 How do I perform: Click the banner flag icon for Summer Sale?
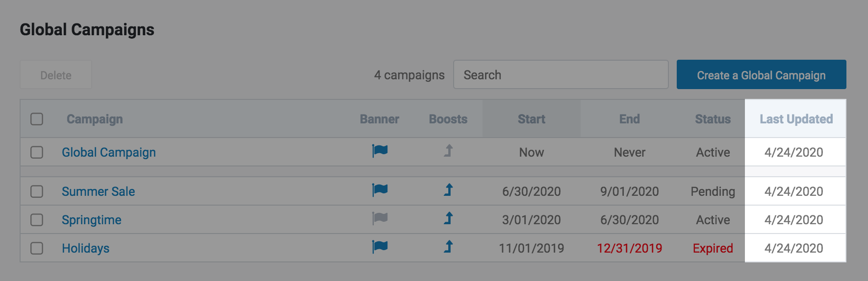click(380, 190)
